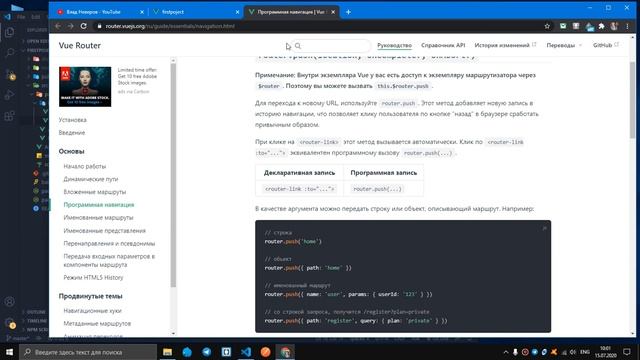This screenshot has width=640, height=360.
Task: Click the Chrome profile avatar
Action: (x=614, y=26)
